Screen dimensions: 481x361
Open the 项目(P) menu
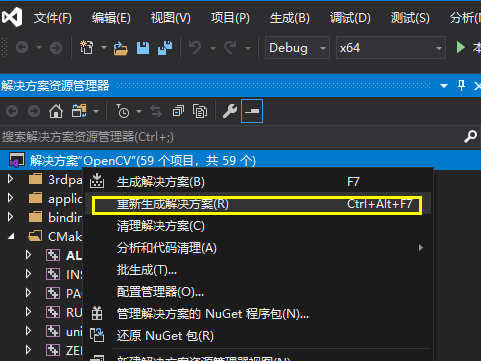click(230, 18)
